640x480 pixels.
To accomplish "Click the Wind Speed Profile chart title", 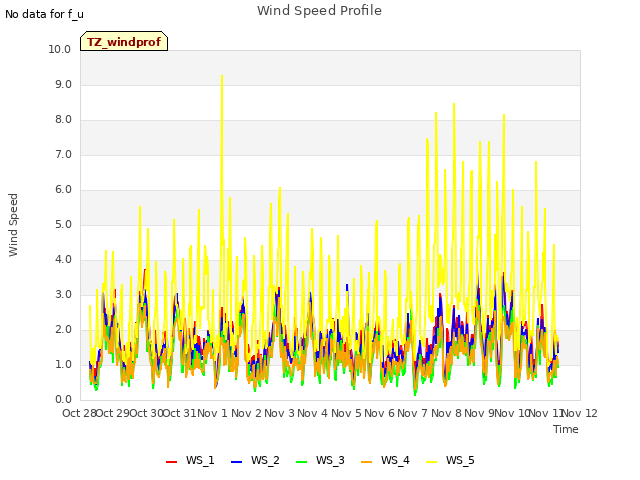I will (319, 11).
